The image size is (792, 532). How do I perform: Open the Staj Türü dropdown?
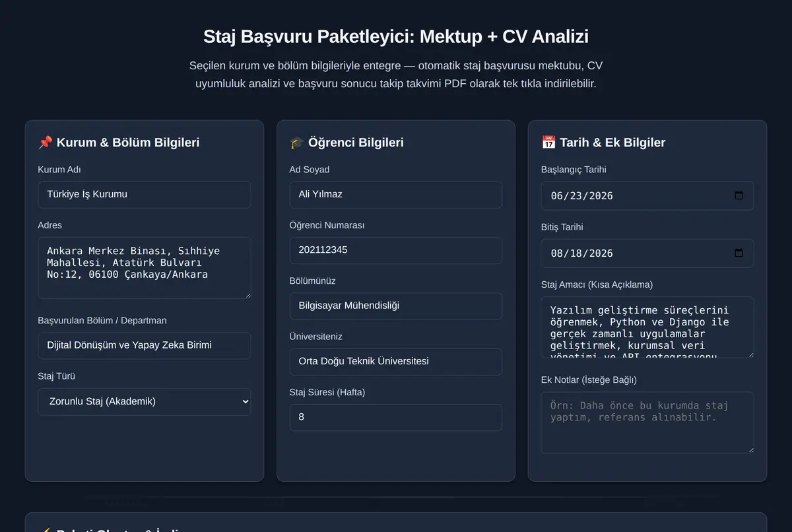point(145,401)
